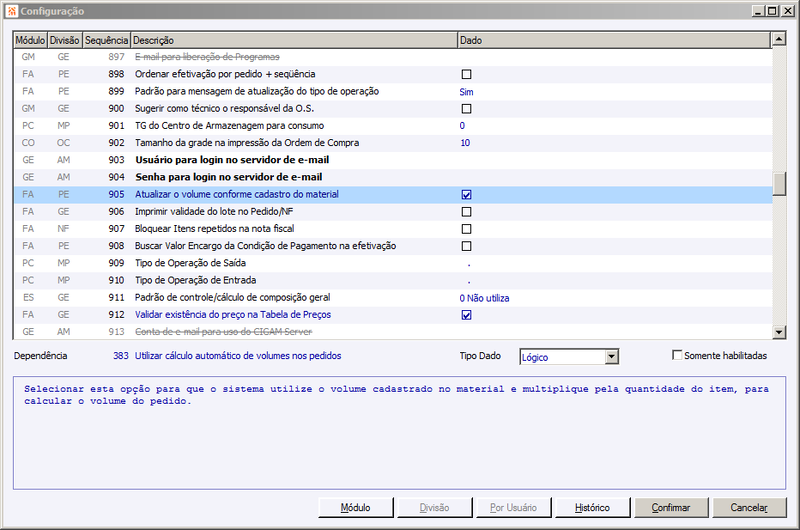Click the scrollbar up arrow
The width and height of the screenshot is (800, 530).
click(779, 39)
